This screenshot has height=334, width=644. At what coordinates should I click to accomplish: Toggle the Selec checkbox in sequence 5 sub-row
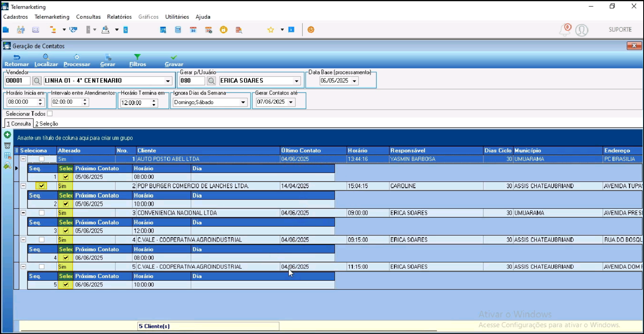point(66,284)
